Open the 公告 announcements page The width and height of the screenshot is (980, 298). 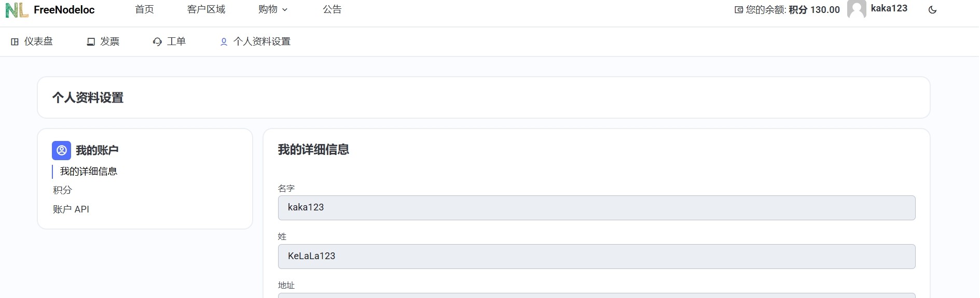332,9
